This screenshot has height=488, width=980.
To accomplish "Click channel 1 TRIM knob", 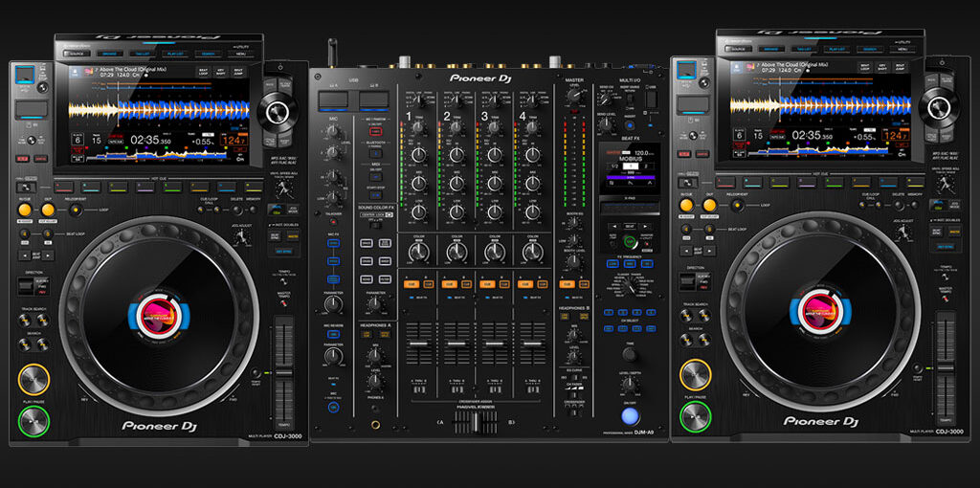I will point(418,126).
